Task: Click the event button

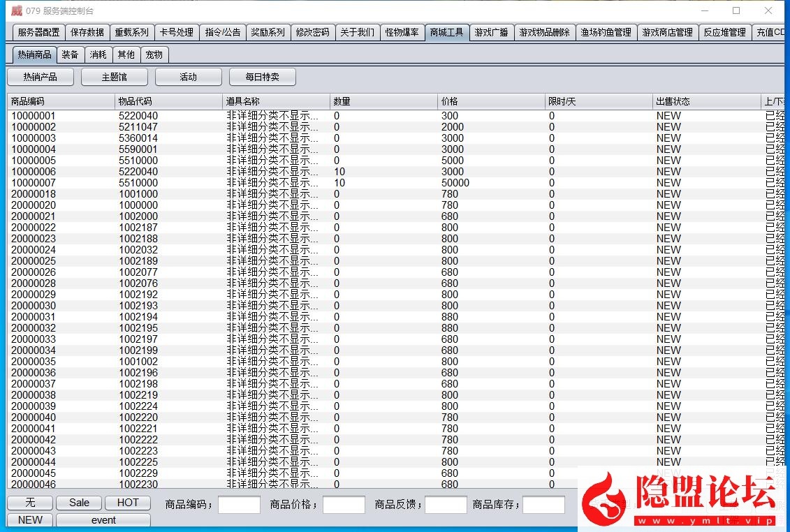Action: pyautogui.click(x=103, y=520)
